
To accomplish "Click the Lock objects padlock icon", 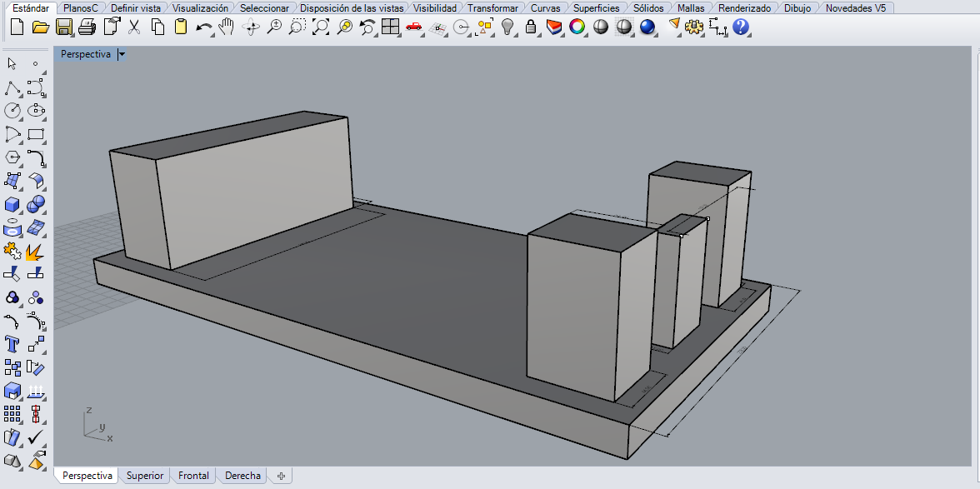I will pos(531,27).
